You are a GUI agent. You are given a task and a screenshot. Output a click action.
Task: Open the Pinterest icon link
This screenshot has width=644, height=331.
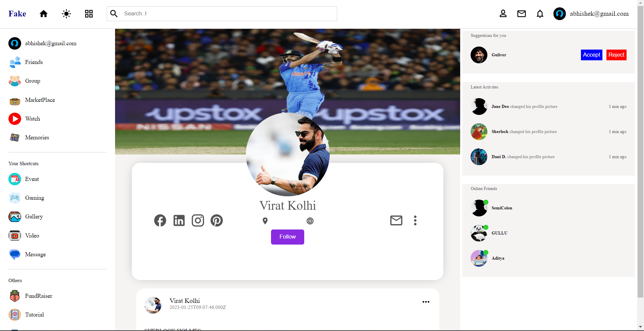pos(217,220)
